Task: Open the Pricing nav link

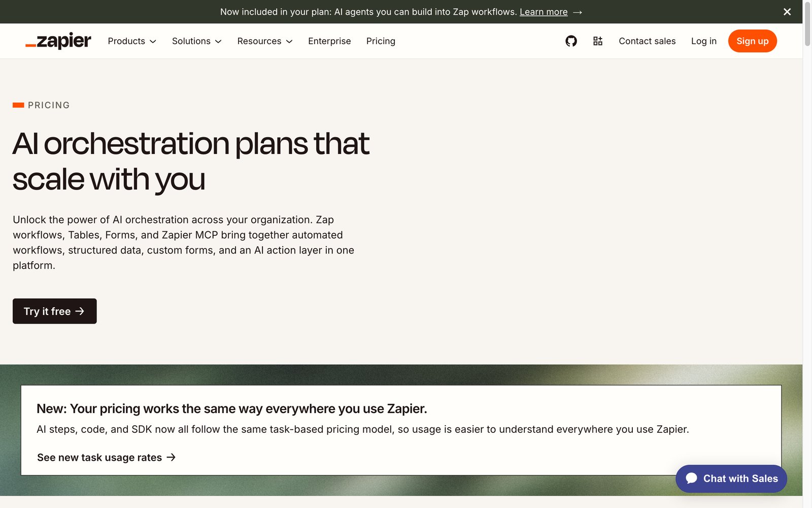Action: click(381, 41)
